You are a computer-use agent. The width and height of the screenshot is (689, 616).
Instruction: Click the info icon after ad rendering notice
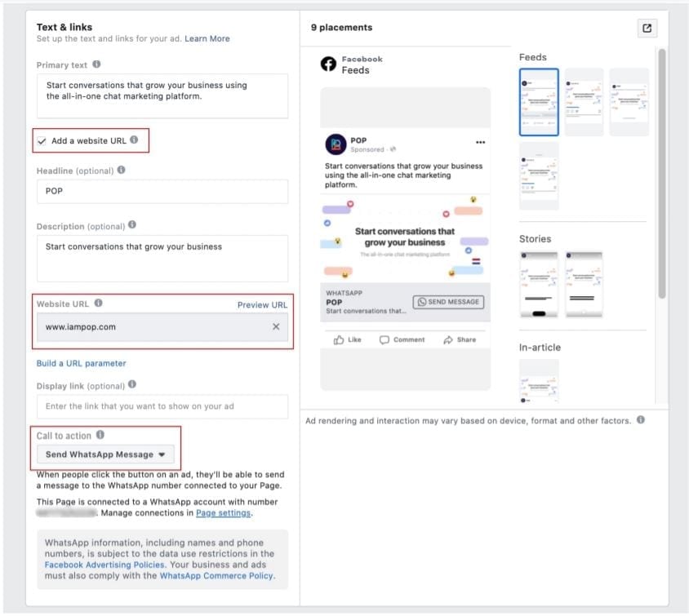click(x=641, y=419)
